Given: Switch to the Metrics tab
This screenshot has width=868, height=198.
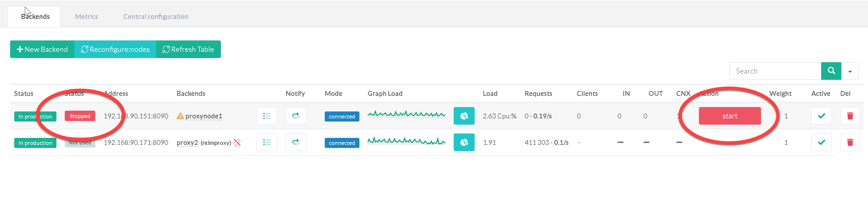Looking at the screenshot, I should [x=86, y=17].
